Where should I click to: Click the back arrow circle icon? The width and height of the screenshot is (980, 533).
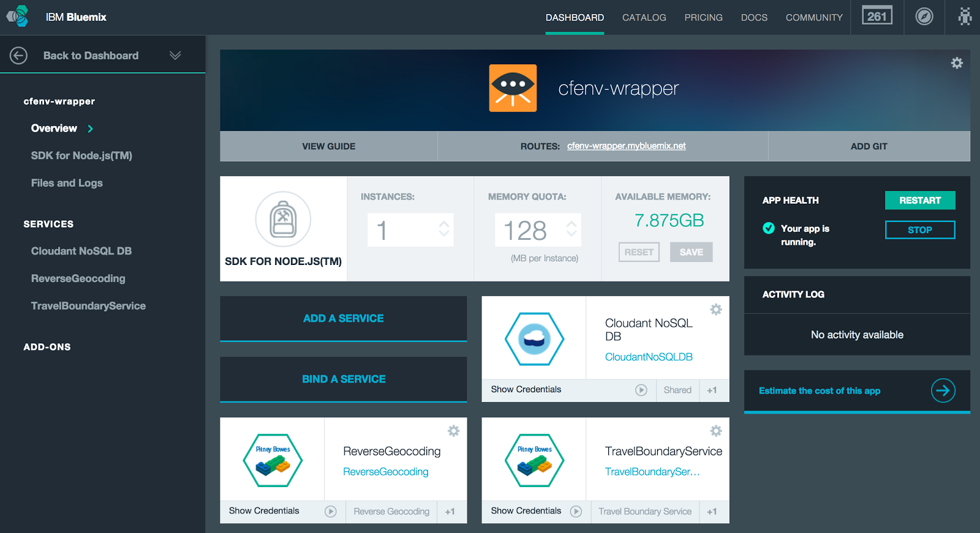[18, 56]
